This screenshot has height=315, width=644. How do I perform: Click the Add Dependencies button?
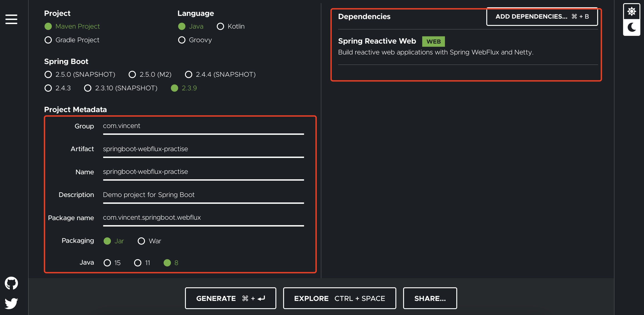click(542, 17)
